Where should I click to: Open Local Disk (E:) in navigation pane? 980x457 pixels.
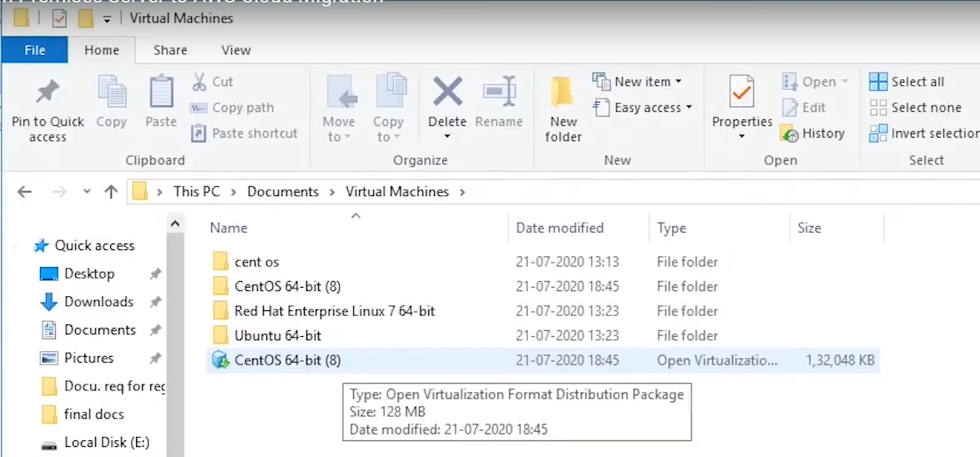(95, 443)
